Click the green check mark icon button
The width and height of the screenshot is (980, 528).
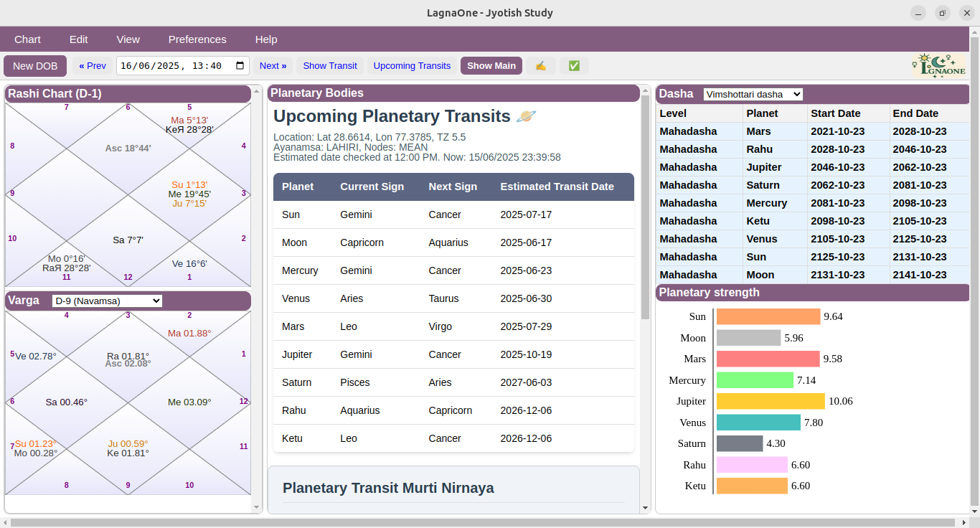pos(574,66)
